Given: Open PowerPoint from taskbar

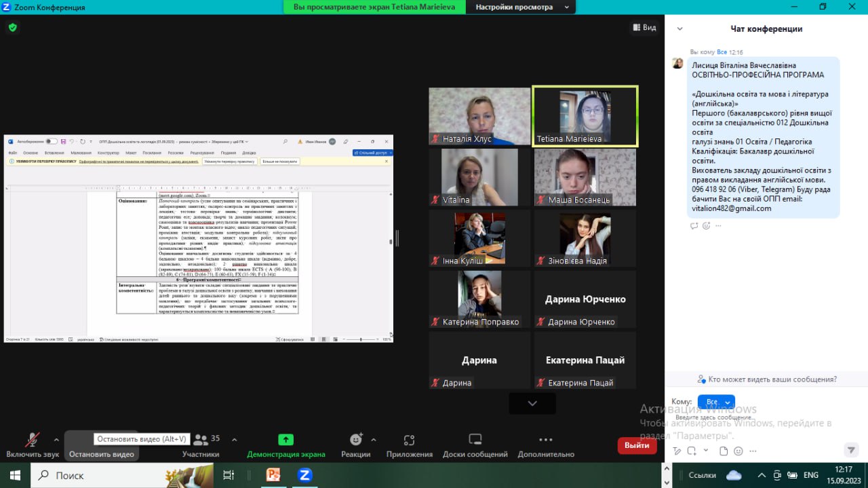Looking at the screenshot, I should pyautogui.click(x=273, y=475).
